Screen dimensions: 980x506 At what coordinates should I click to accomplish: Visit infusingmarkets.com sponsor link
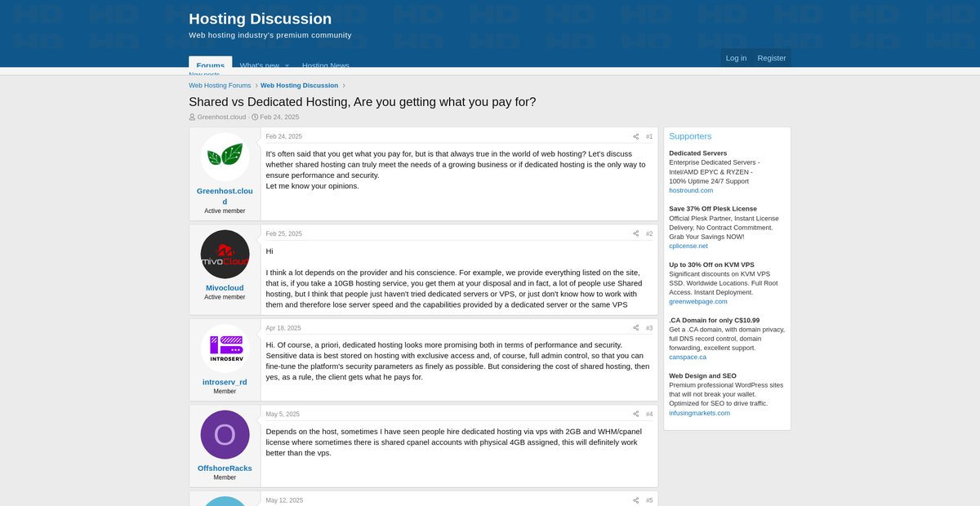pos(699,413)
